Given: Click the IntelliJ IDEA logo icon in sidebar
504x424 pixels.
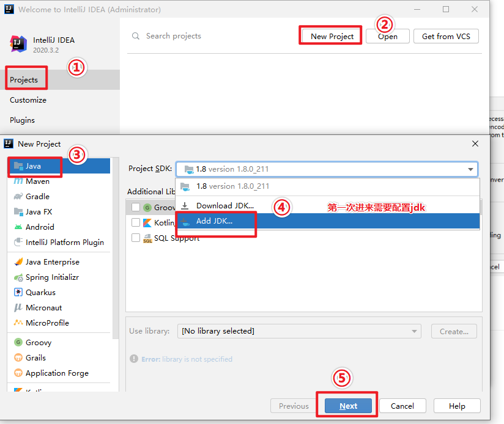Looking at the screenshot, I should click(x=18, y=43).
